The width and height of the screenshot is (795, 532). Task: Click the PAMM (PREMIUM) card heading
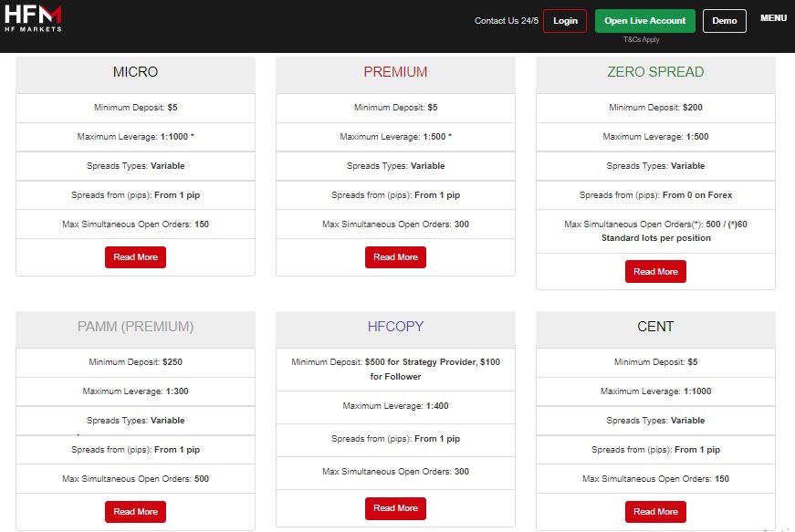(135, 327)
